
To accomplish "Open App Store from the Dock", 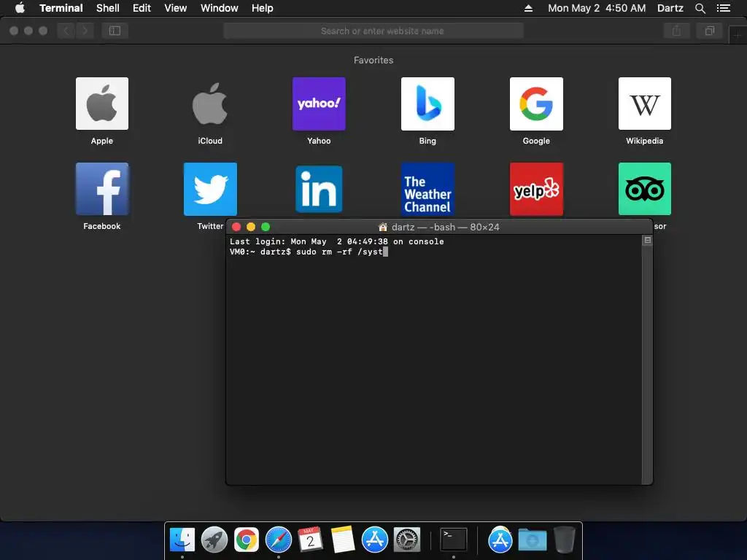I will [375, 540].
